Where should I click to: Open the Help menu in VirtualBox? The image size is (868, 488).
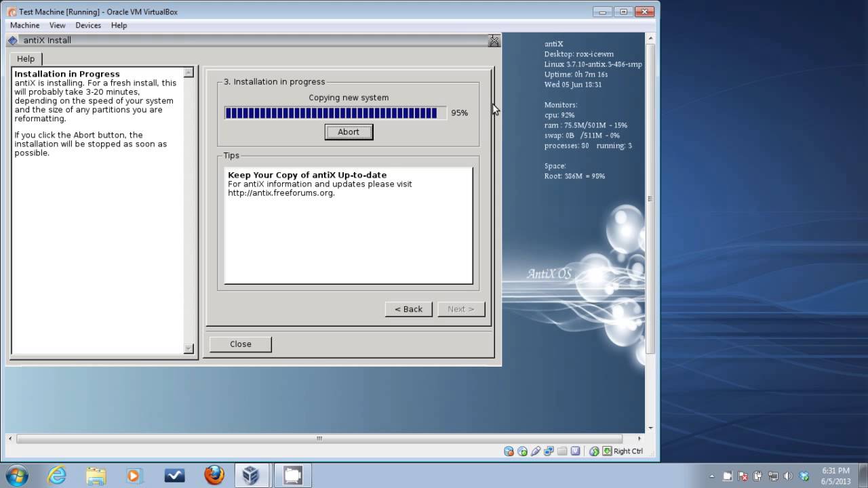(x=119, y=25)
